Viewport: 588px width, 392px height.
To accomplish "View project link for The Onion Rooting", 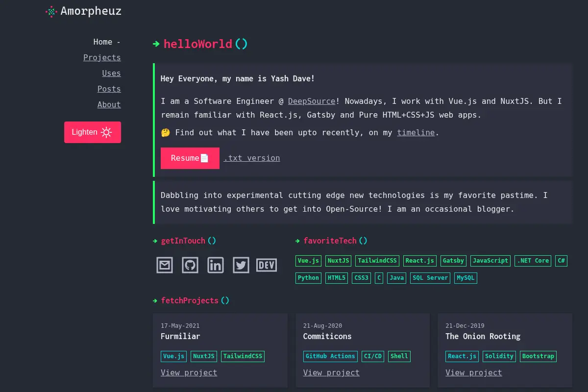I will click(x=474, y=373).
